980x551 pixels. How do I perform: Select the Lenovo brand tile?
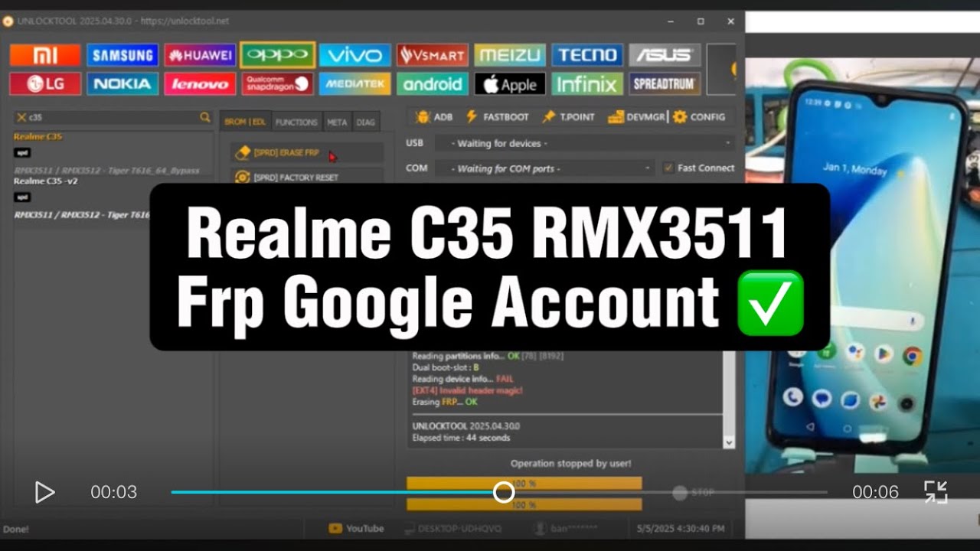200,83
